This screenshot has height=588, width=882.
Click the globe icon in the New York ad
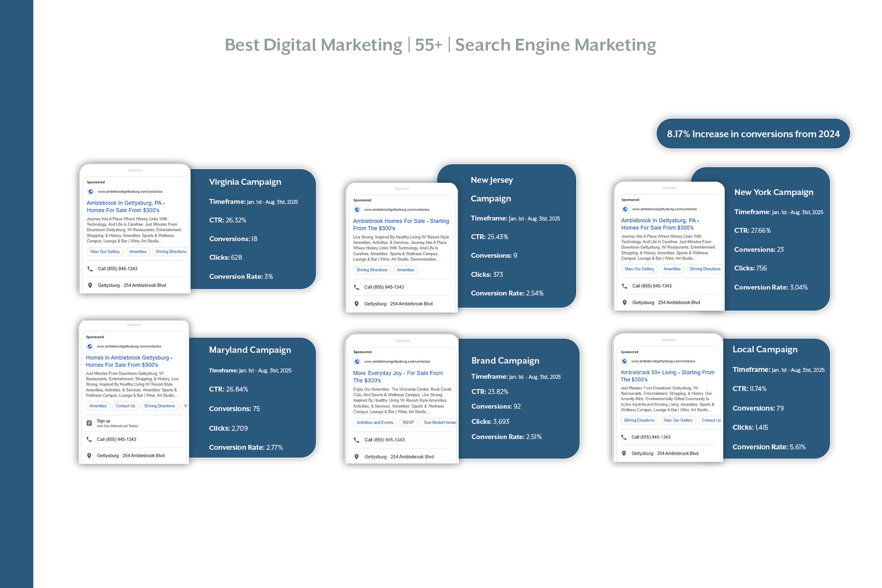tap(625, 209)
